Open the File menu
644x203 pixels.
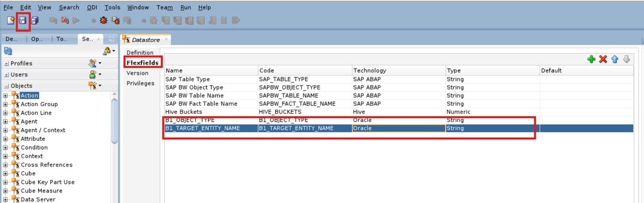point(8,8)
